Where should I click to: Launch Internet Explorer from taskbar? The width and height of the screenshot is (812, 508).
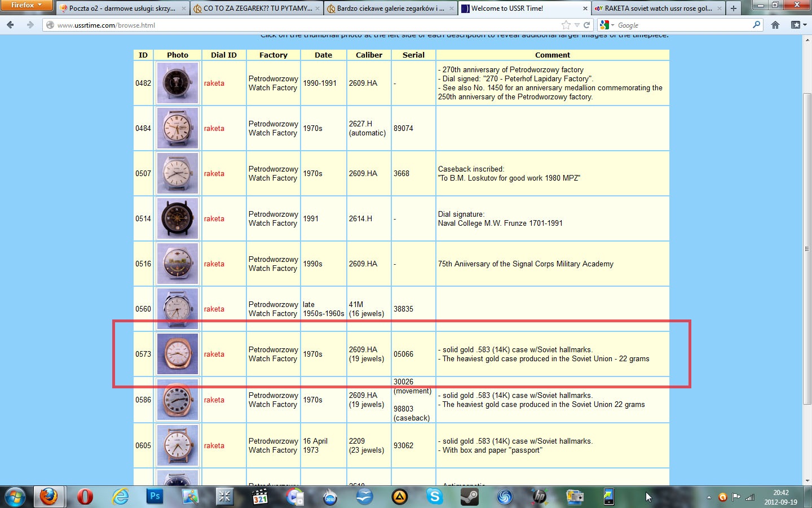tap(120, 497)
